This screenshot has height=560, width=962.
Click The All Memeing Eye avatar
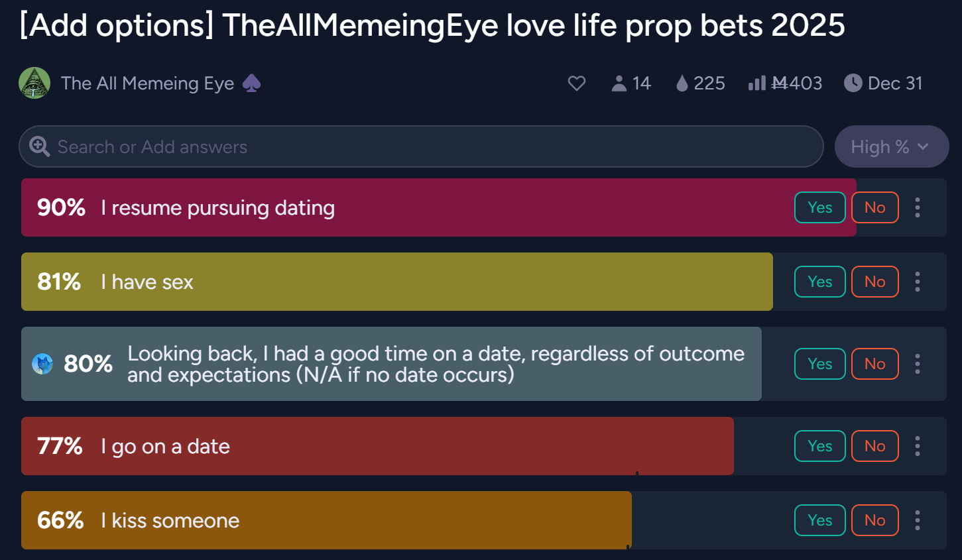point(34,83)
